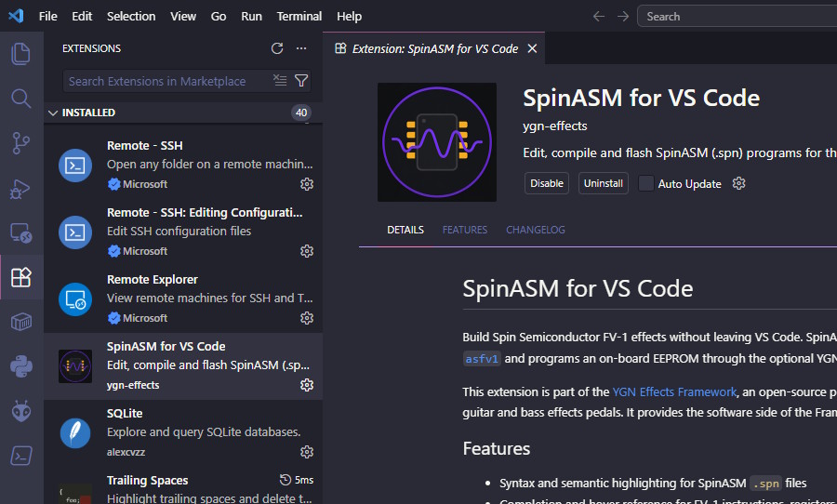Open the Help menu
The image size is (837, 504).
tap(349, 17)
